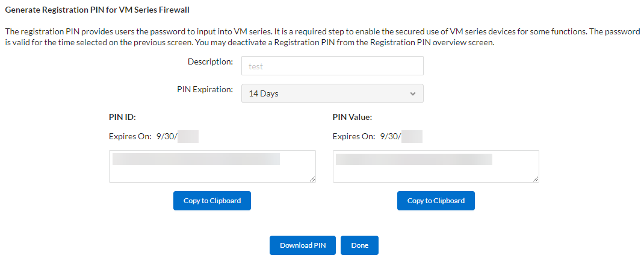Click the PIN ID box resize handle

click(313, 179)
